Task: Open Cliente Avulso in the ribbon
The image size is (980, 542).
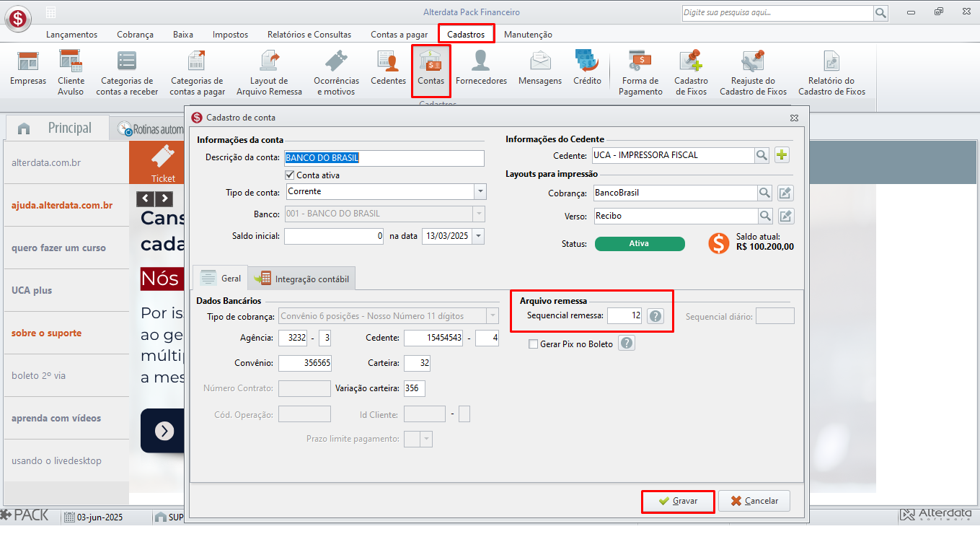Action: pyautogui.click(x=71, y=72)
